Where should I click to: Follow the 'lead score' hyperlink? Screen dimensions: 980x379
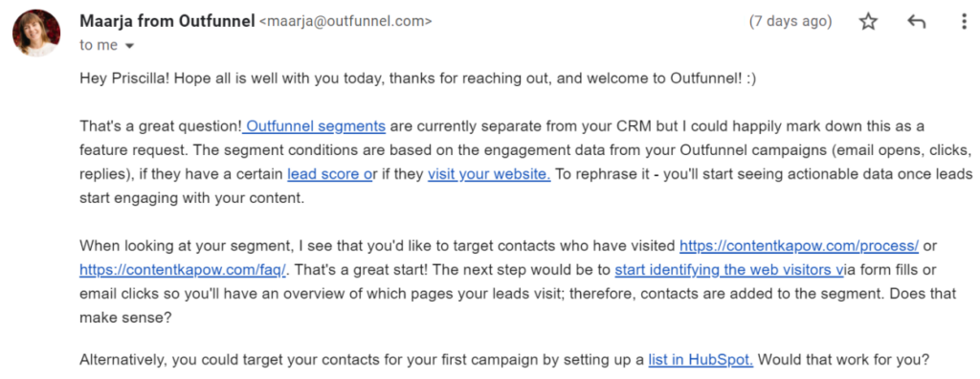click(x=329, y=174)
